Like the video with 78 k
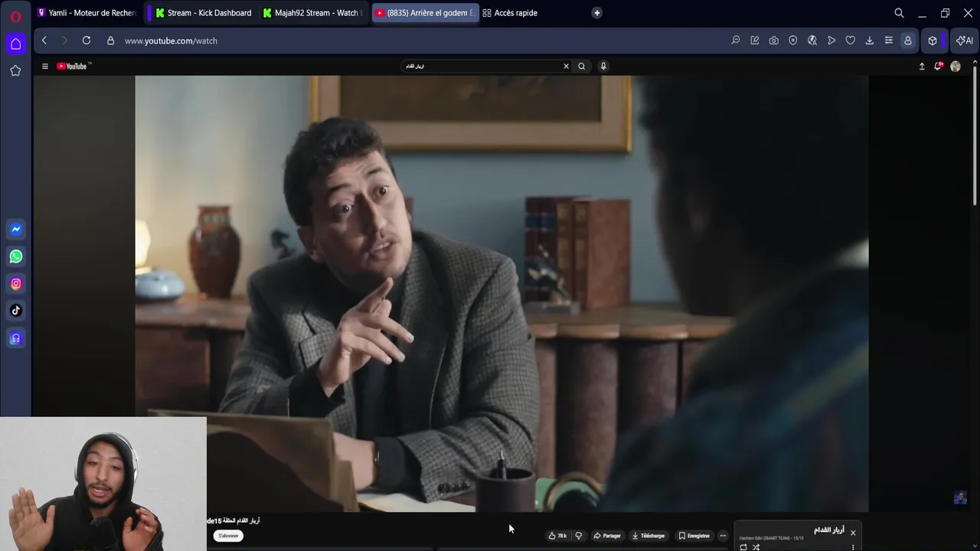Image resolution: width=980 pixels, height=551 pixels. 558,536
